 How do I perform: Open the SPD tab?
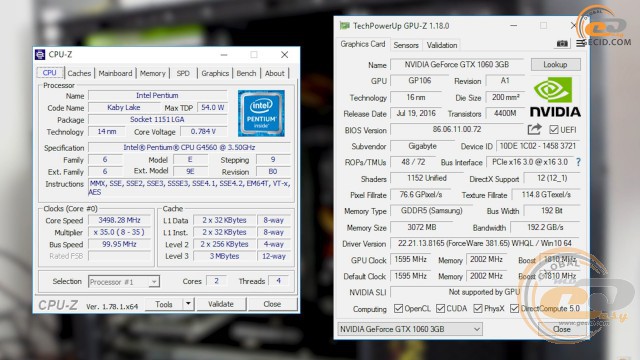[x=183, y=73]
